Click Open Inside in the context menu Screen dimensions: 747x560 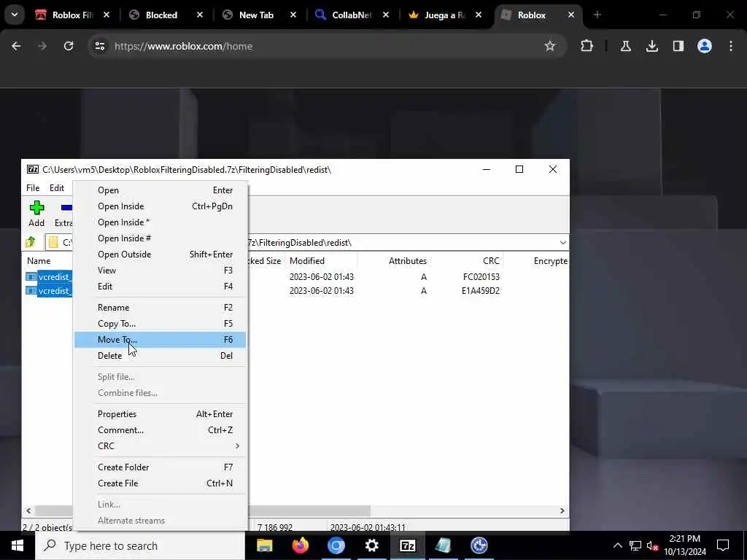[160, 206]
